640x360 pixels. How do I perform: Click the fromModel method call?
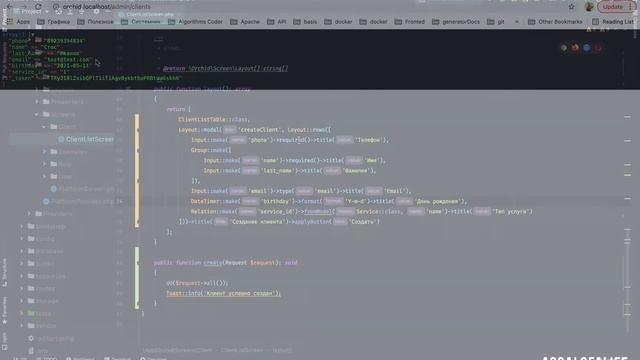pyautogui.click(x=317, y=211)
